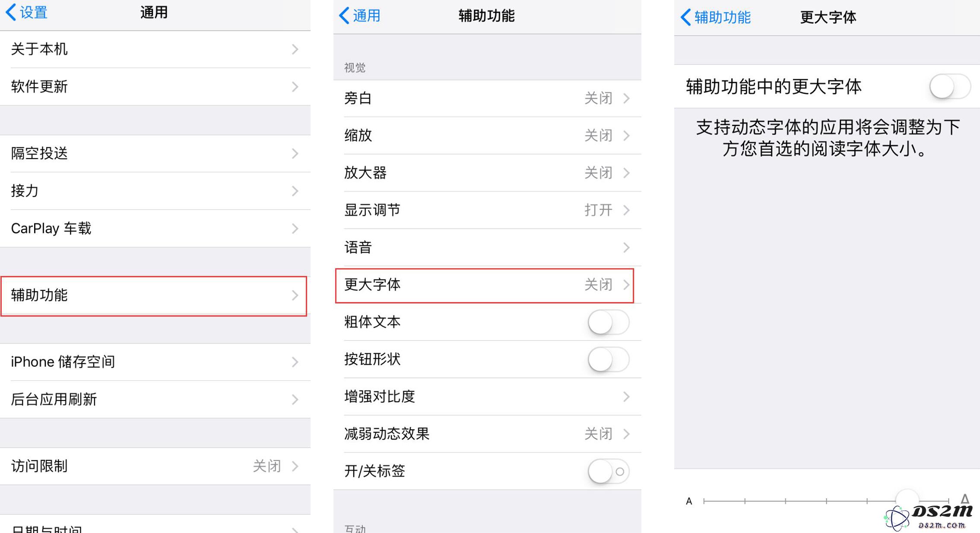The height and width of the screenshot is (533, 980).
Task: Tap the chevron on 关于本机 row
Action: (x=295, y=49)
